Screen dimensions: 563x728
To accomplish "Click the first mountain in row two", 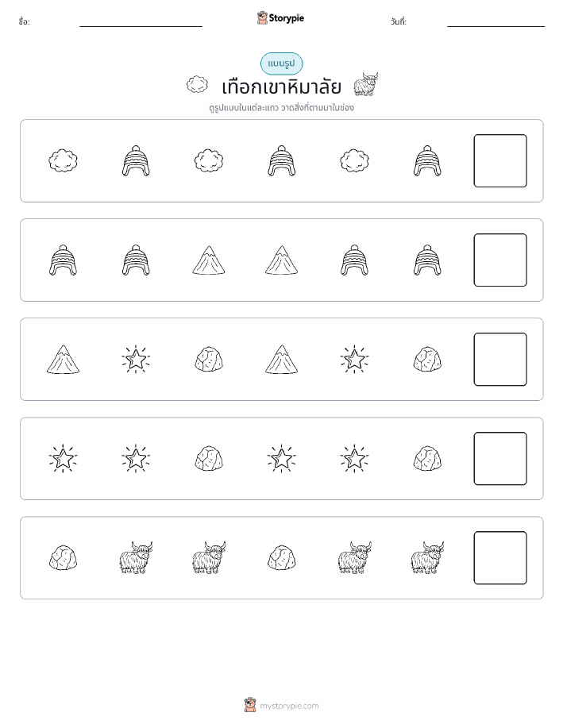I will 209,260.
